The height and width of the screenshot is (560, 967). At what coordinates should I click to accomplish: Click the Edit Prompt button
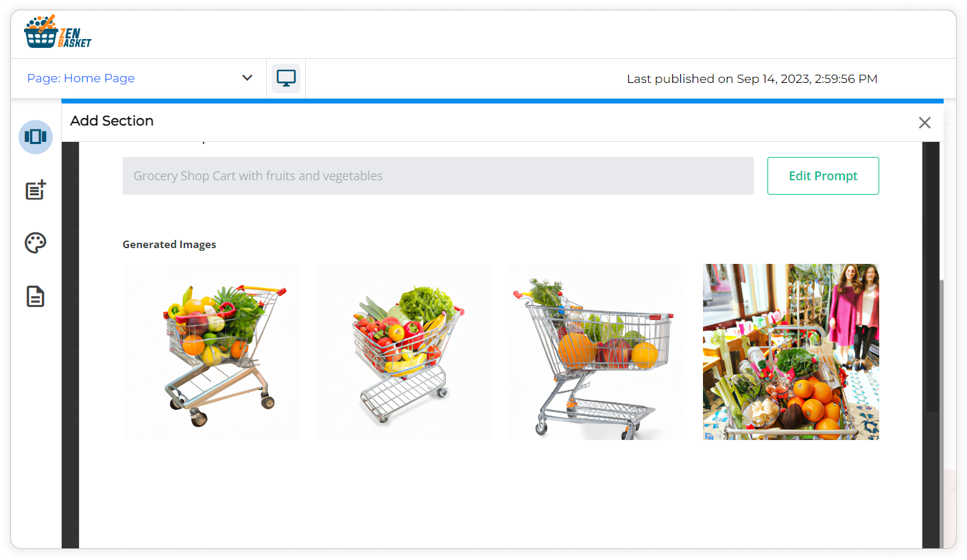(823, 175)
